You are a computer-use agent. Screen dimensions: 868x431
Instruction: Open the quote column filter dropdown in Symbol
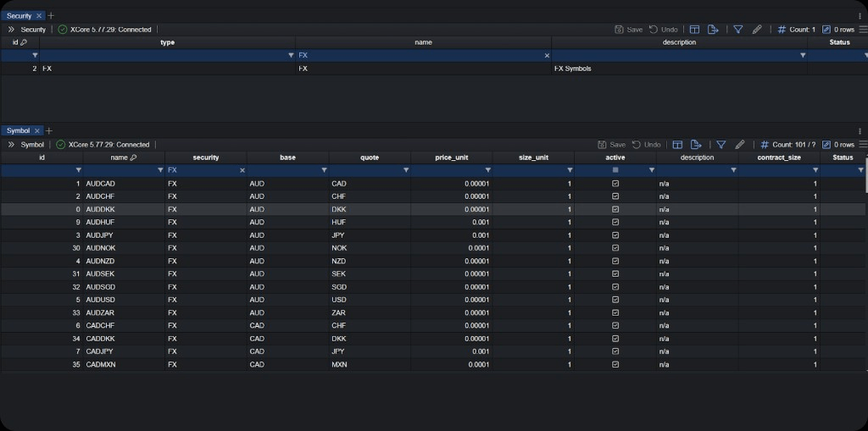(x=406, y=170)
